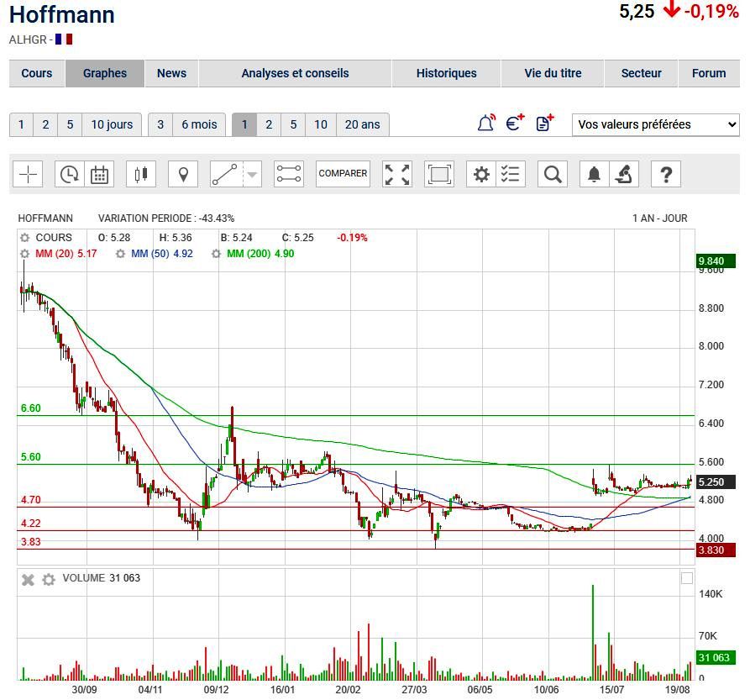Image resolution: width=750 pixels, height=700 pixels.
Task: Activate the crosshair cursor tool
Action: [29, 174]
